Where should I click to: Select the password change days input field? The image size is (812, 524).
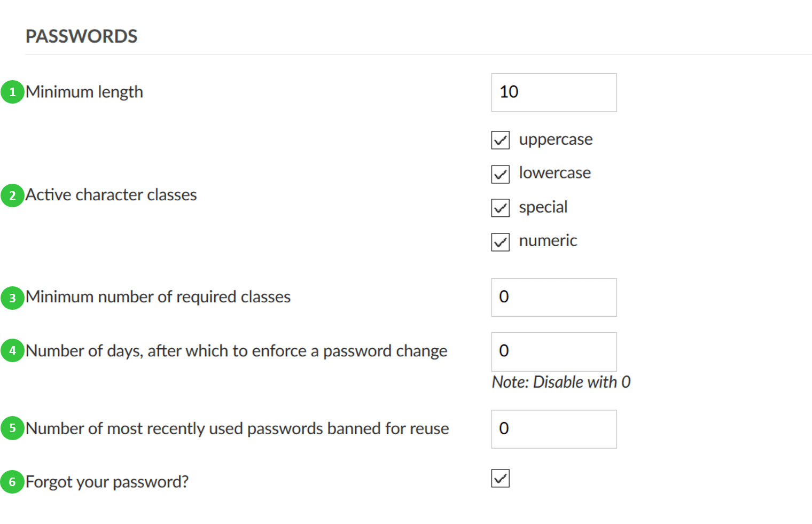point(553,351)
